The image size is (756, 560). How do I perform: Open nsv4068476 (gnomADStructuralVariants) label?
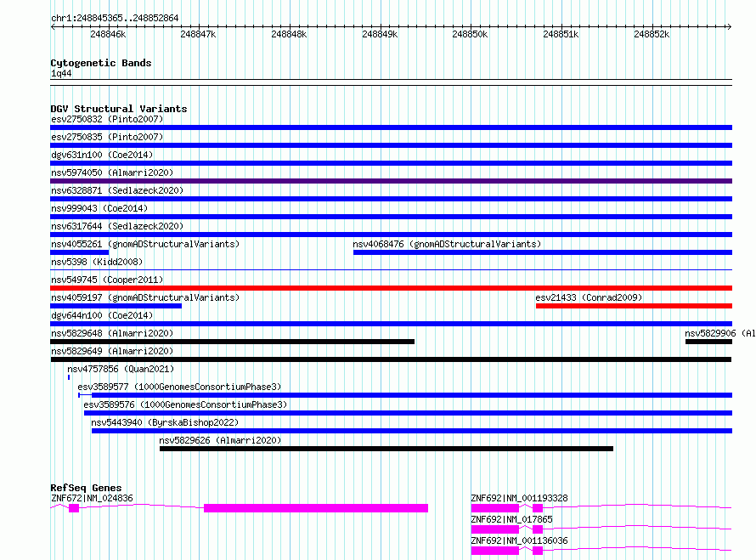pyautogui.click(x=447, y=244)
